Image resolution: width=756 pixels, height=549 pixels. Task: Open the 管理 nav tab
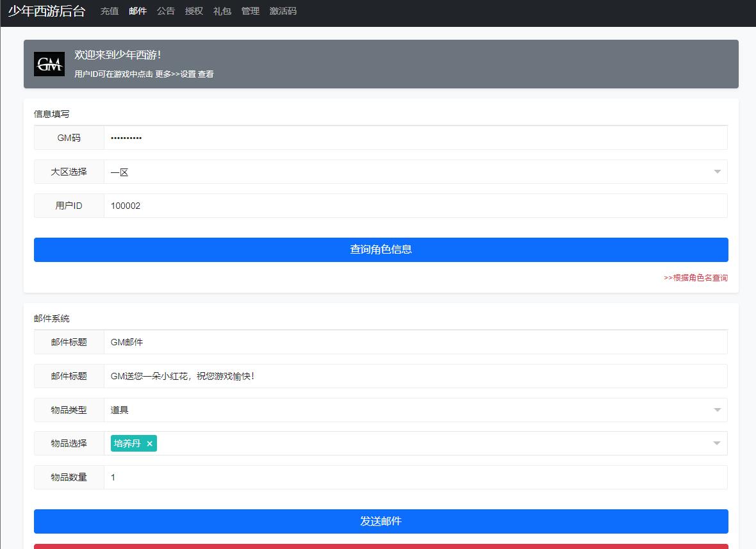click(251, 11)
